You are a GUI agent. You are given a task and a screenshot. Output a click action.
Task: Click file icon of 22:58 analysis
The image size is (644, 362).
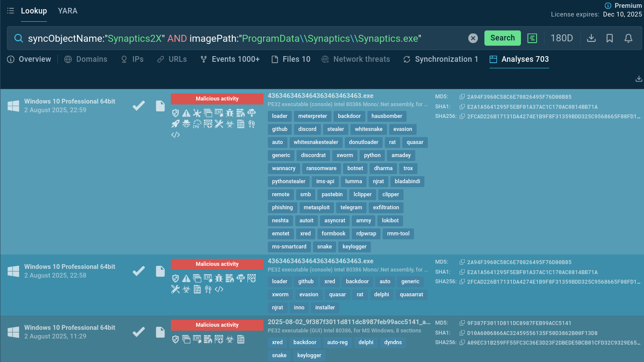coord(160,271)
